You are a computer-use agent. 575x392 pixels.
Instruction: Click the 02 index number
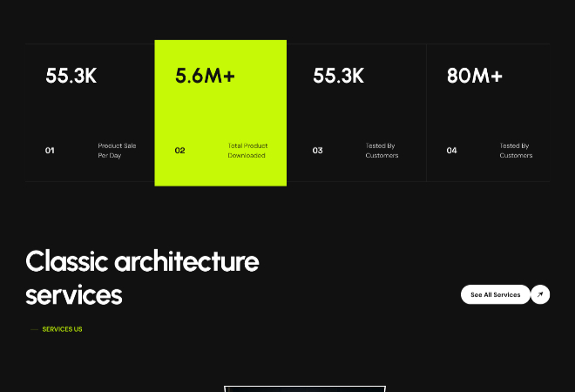point(180,151)
